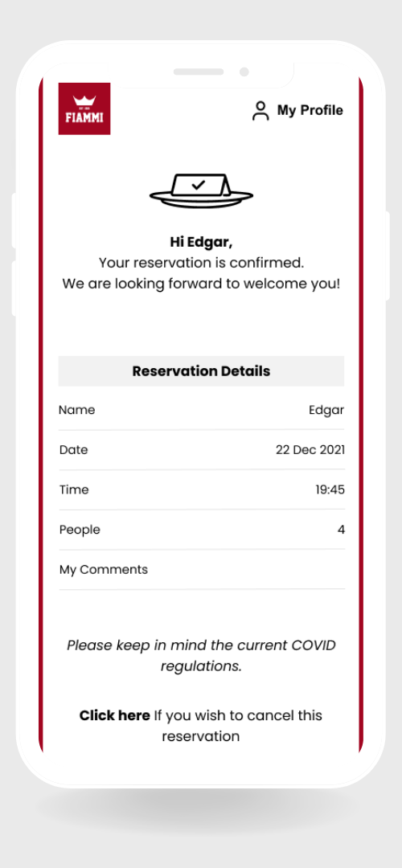Select the checkmark on the reservation card
402x868 pixels.
click(198, 185)
